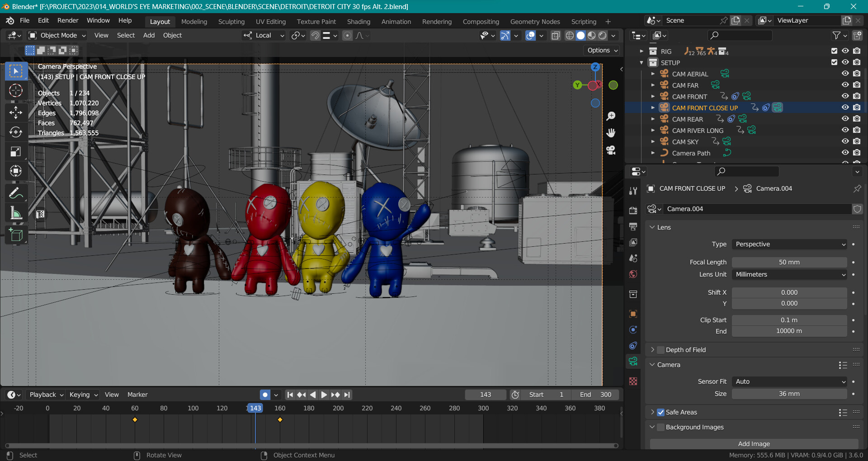
Task: Activate the Rotate tool
Action: [16, 132]
